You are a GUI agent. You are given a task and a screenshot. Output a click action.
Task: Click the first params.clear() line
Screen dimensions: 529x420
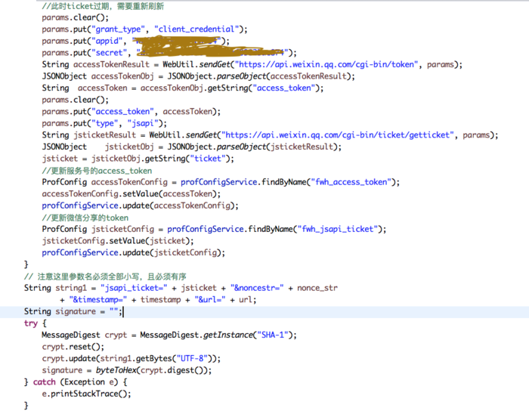point(76,17)
